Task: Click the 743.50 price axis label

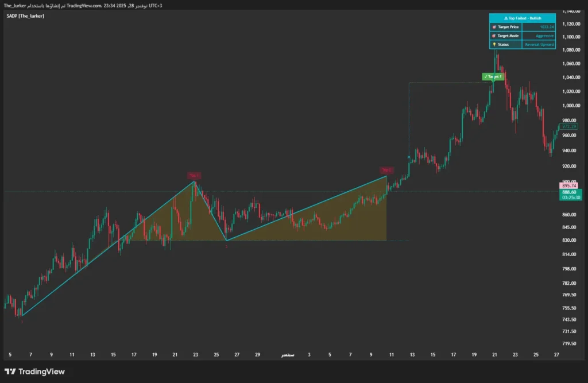Action: click(569, 320)
